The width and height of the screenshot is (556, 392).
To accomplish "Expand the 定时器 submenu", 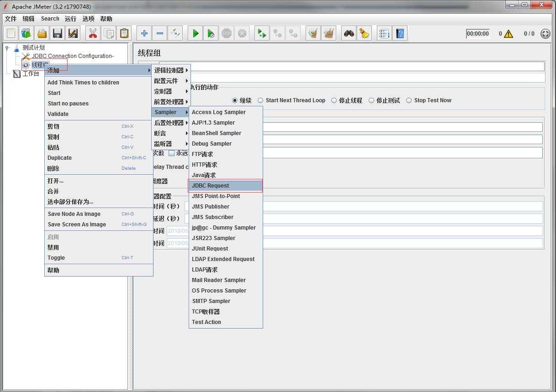I will [x=171, y=91].
